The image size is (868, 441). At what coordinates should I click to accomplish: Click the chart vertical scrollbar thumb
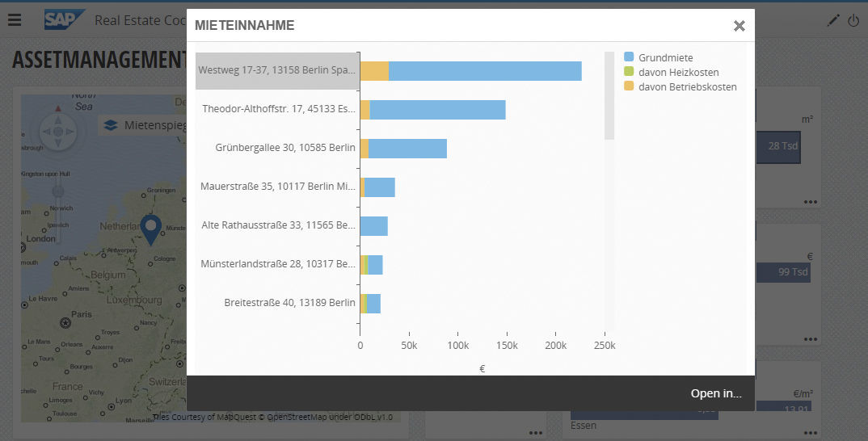click(x=609, y=95)
